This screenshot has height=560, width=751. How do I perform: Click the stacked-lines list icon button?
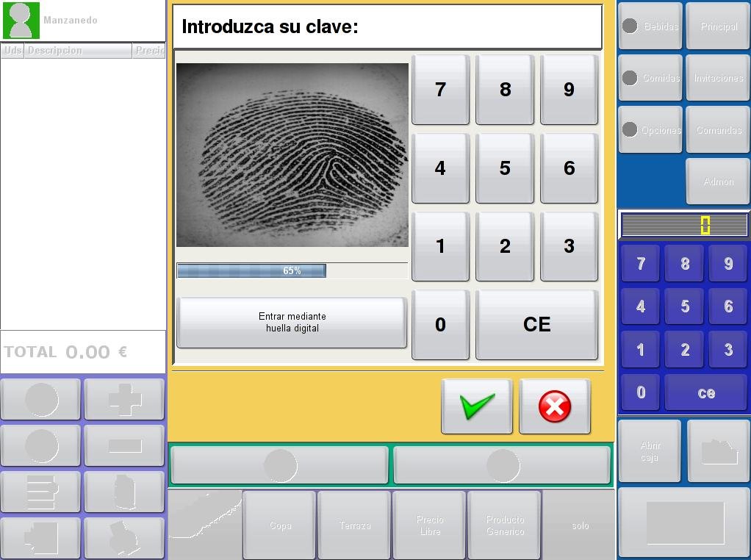click(x=41, y=492)
